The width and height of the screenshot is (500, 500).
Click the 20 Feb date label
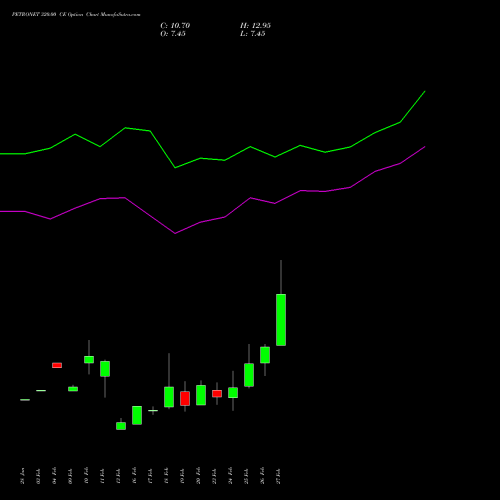[x=198, y=476]
